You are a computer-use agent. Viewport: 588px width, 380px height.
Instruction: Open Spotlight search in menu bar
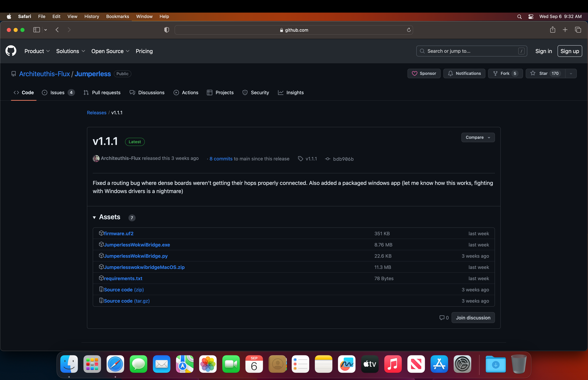(x=519, y=16)
